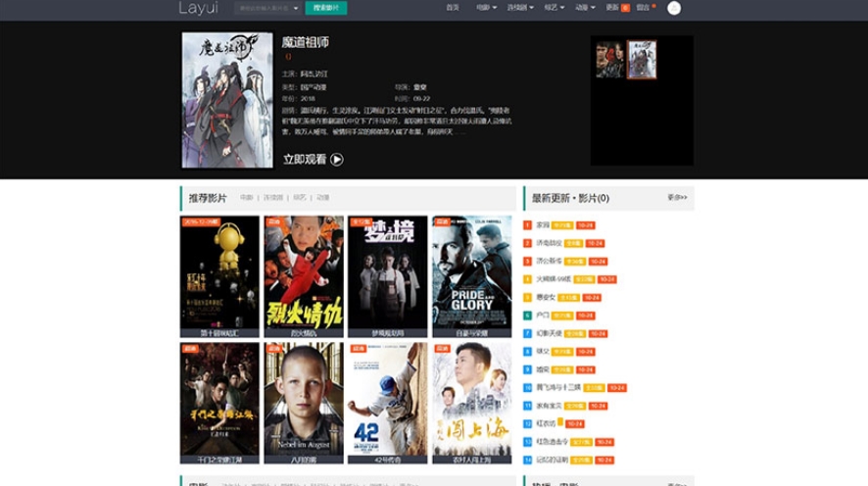Click the orange badge on Pride and Glory poster
This screenshot has height=486, width=868.
click(442, 222)
